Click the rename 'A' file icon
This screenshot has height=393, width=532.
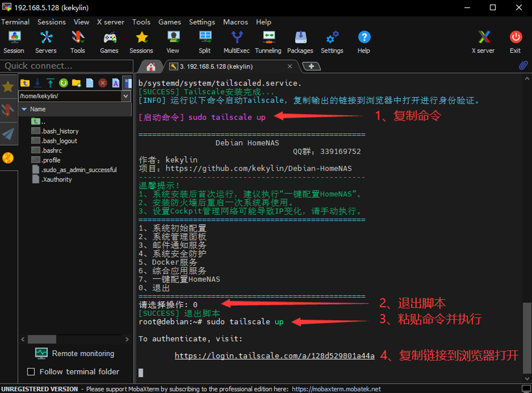click(x=116, y=83)
